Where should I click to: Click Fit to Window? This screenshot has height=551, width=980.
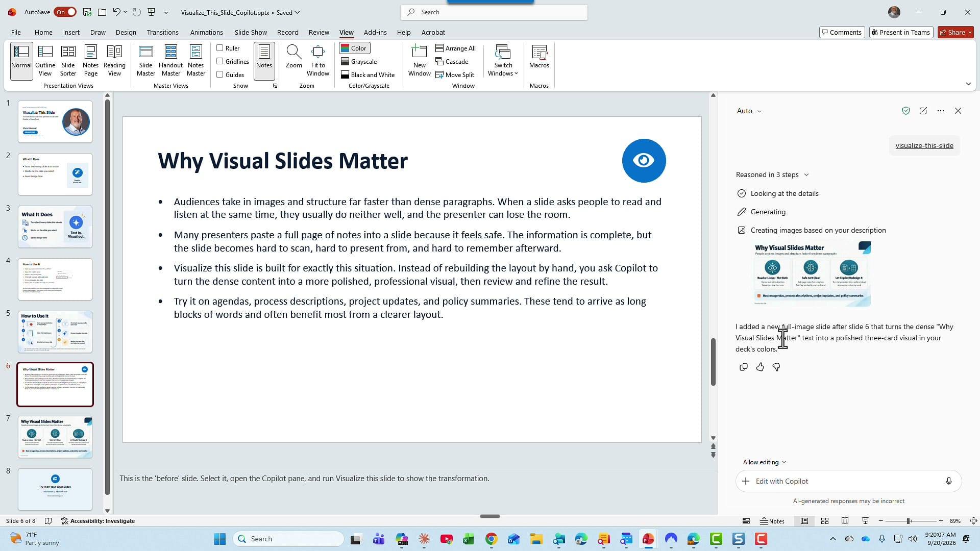[318, 61]
